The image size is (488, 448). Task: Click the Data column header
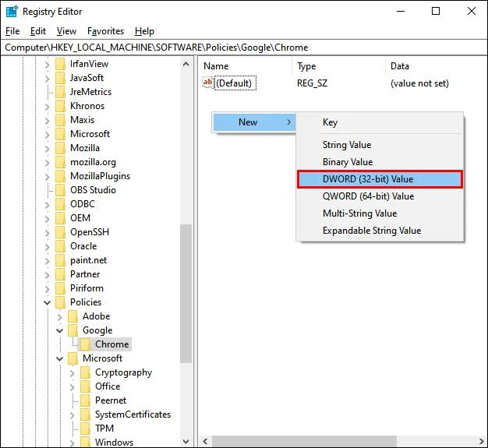point(436,66)
